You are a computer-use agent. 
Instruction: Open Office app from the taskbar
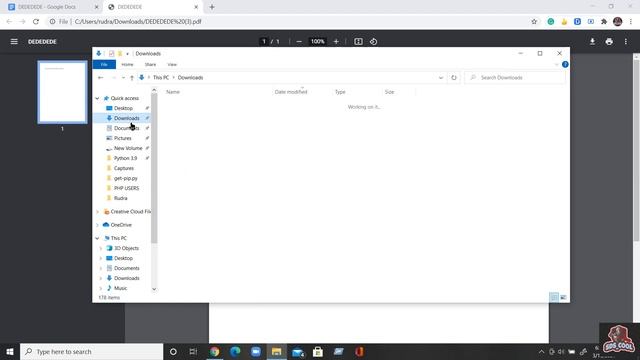359,351
